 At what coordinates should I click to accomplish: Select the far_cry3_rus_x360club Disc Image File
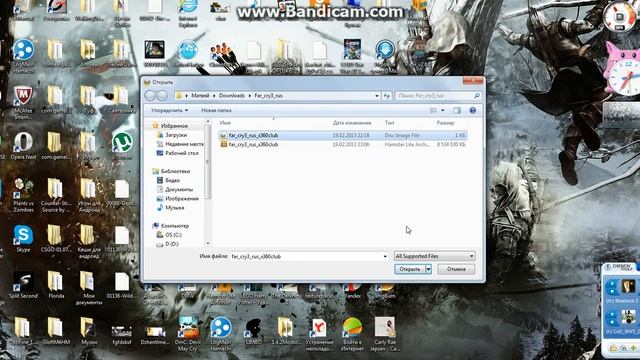pyautogui.click(x=343, y=135)
